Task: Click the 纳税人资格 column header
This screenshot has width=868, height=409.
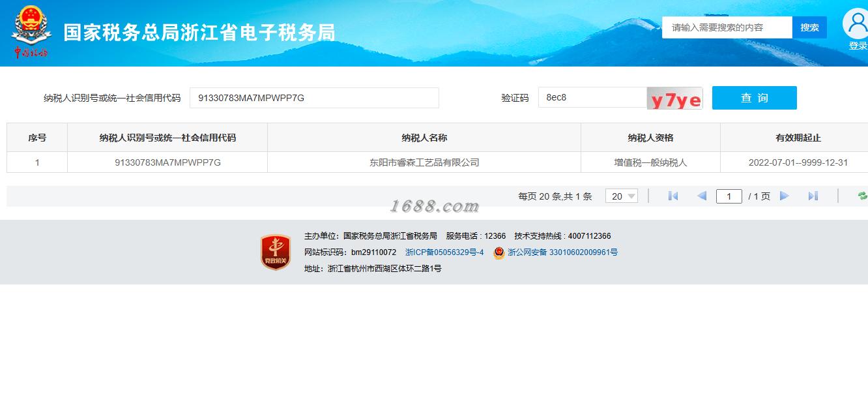Action: tap(650, 138)
